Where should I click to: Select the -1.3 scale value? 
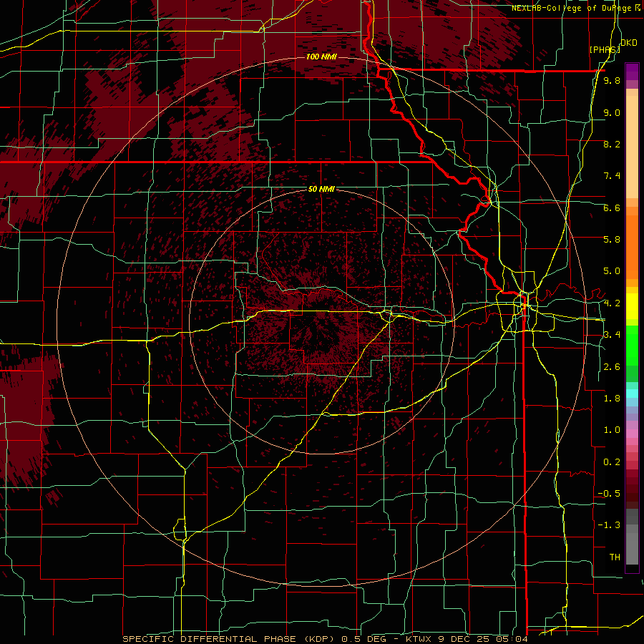tap(609, 525)
